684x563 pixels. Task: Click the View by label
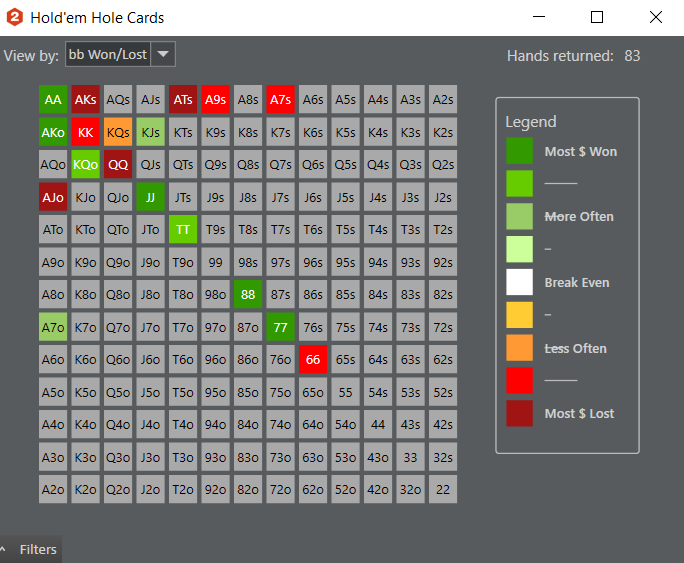pos(31,56)
